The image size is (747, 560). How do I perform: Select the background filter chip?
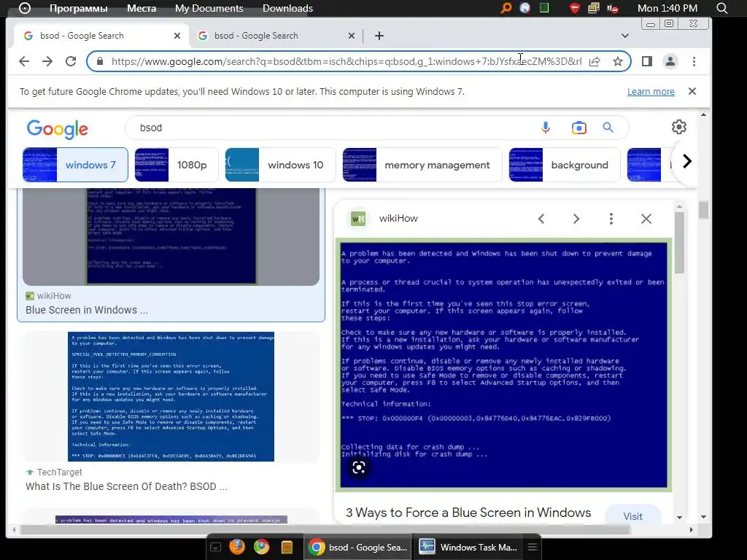pyautogui.click(x=565, y=165)
